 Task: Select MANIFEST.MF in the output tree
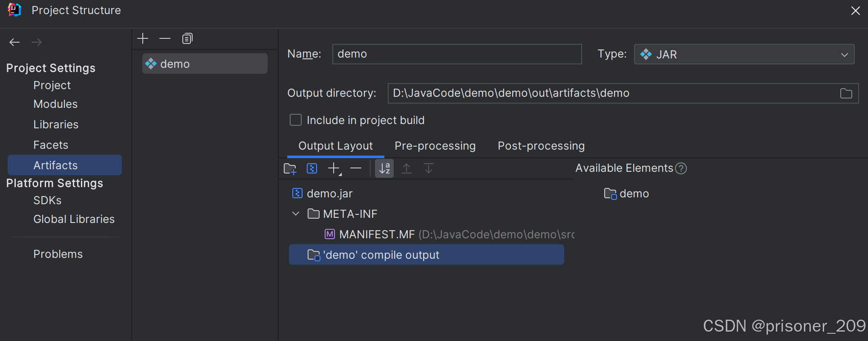(x=377, y=234)
